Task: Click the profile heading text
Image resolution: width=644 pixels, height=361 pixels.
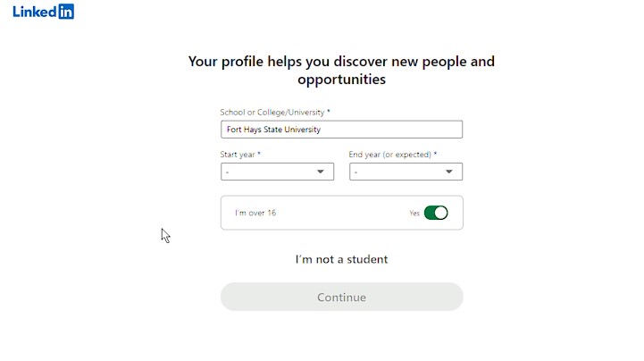Action: tap(341, 71)
